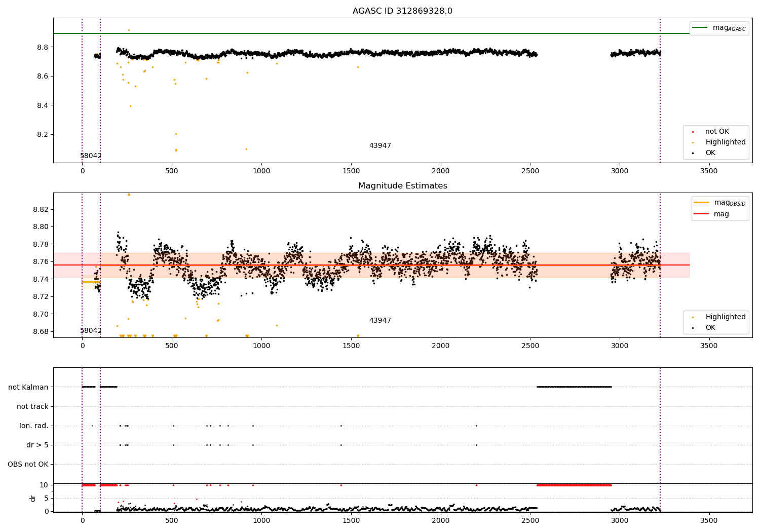Screen dimensions: 760x532
Task: Click 'OK' legend entry in the middle plot
Action: click(710, 327)
